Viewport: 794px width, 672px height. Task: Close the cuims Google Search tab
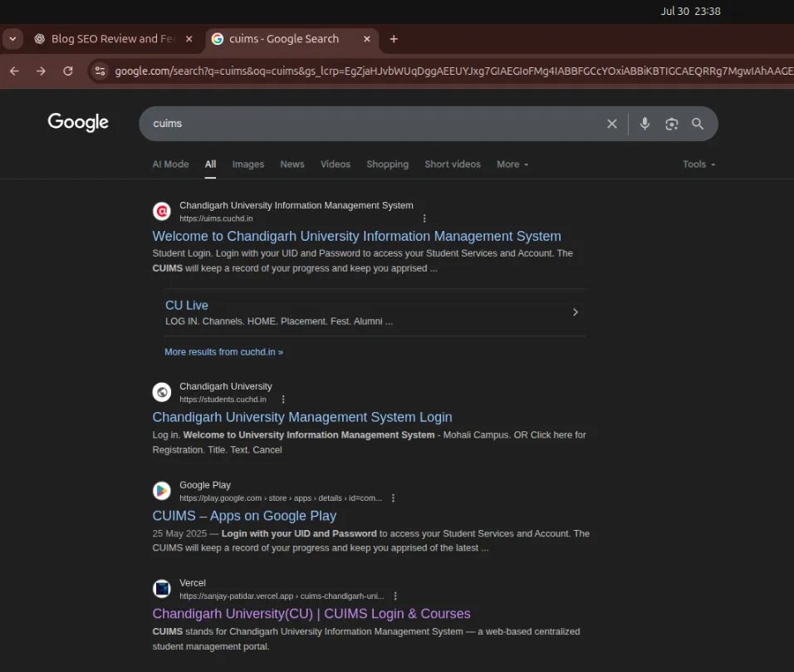[367, 39]
